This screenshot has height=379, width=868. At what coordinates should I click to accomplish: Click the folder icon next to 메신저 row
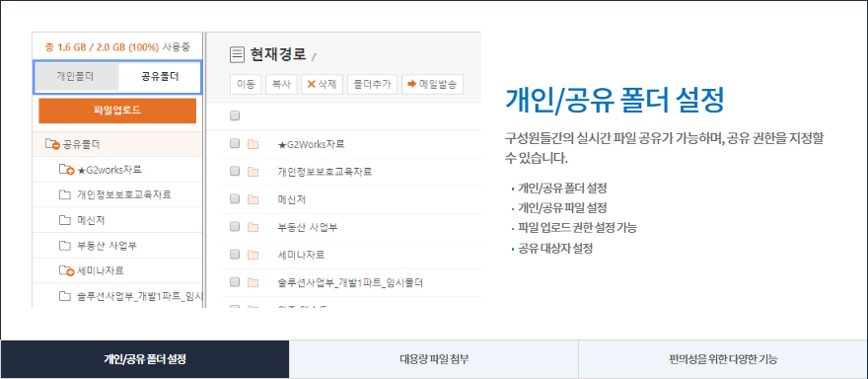253,199
